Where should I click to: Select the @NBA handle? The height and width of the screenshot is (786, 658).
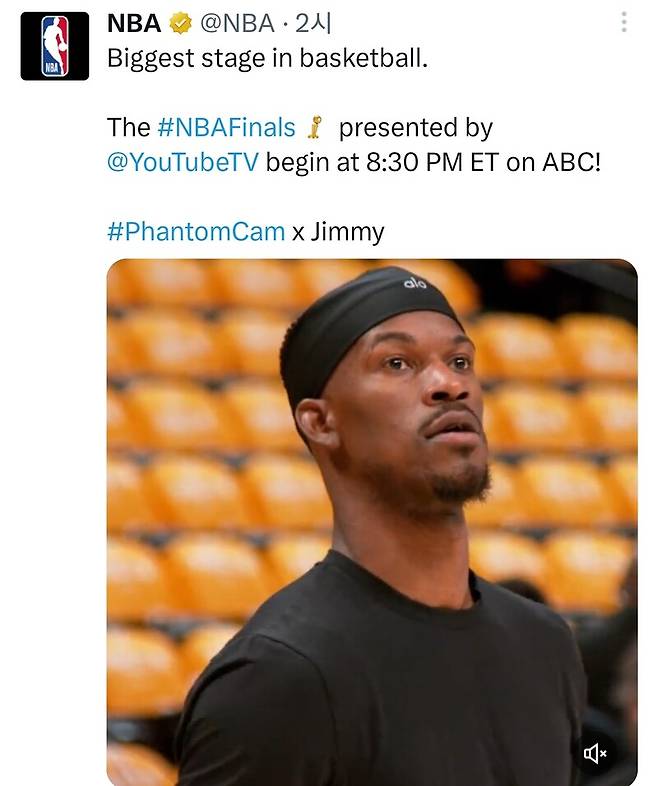tap(237, 24)
